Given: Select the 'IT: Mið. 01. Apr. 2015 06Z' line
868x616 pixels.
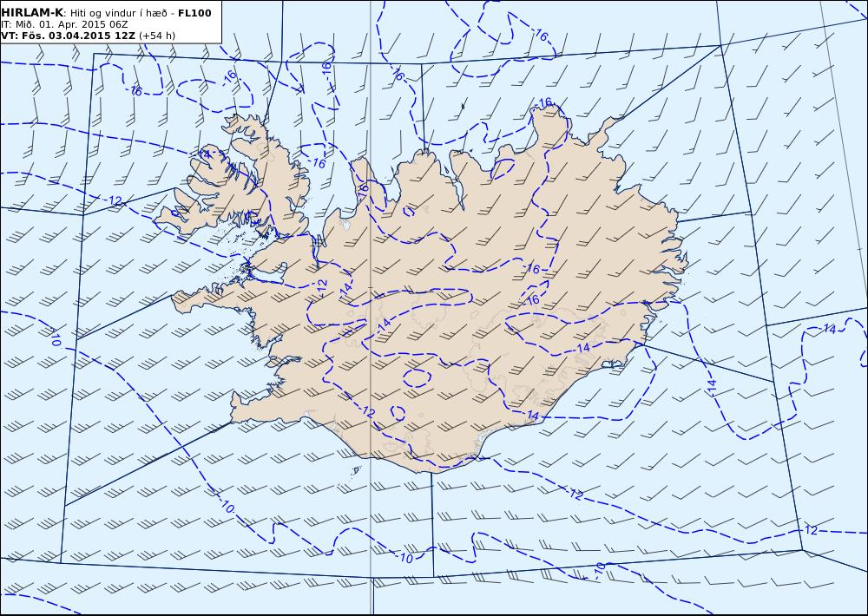Looking at the screenshot, I should 64,24.
